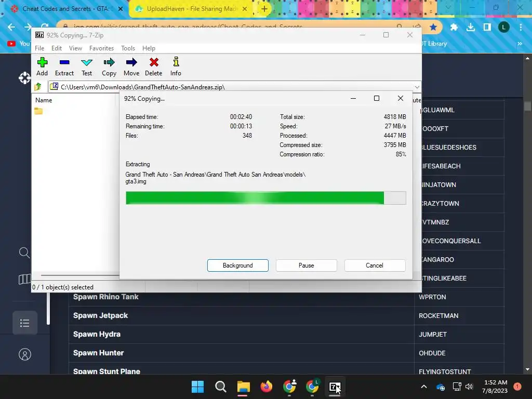The height and width of the screenshot is (399, 532).
Task: Click the Add toolbar icon in 7-Zip
Action: 42,66
